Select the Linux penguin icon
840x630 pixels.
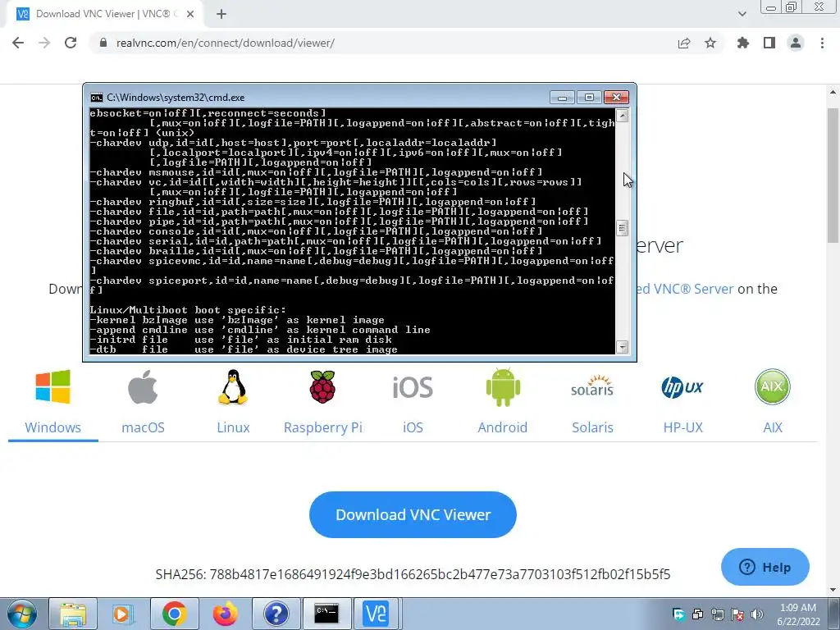tap(233, 387)
